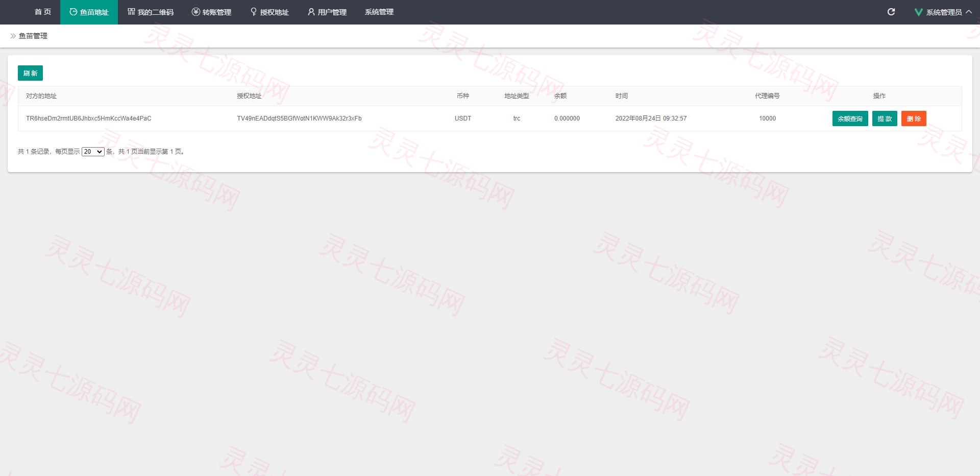Click the 对方的地址 column header
This screenshot has width=980, height=476.
tap(41, 96)
